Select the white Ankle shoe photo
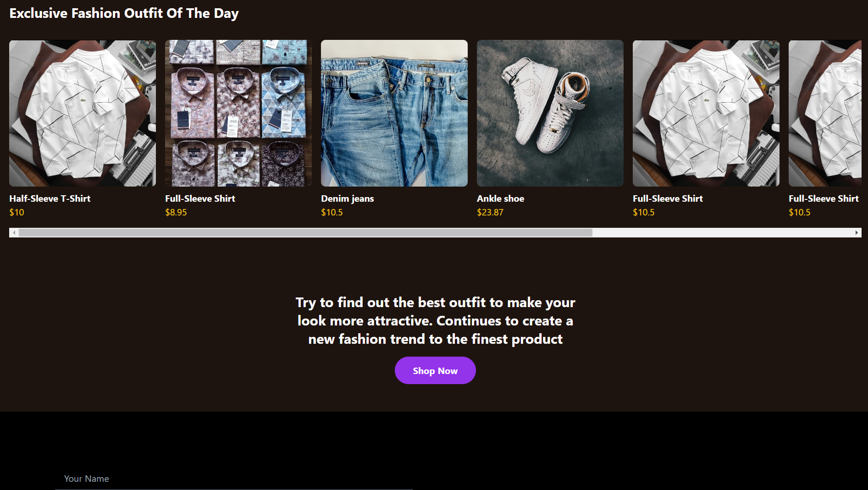This screenshot has width=868, height=490. click(550, 113)
